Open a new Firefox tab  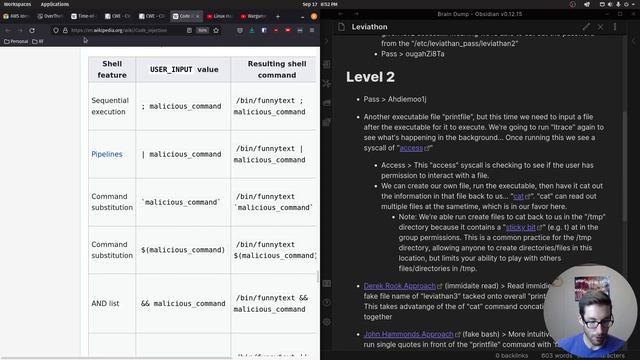278,16
